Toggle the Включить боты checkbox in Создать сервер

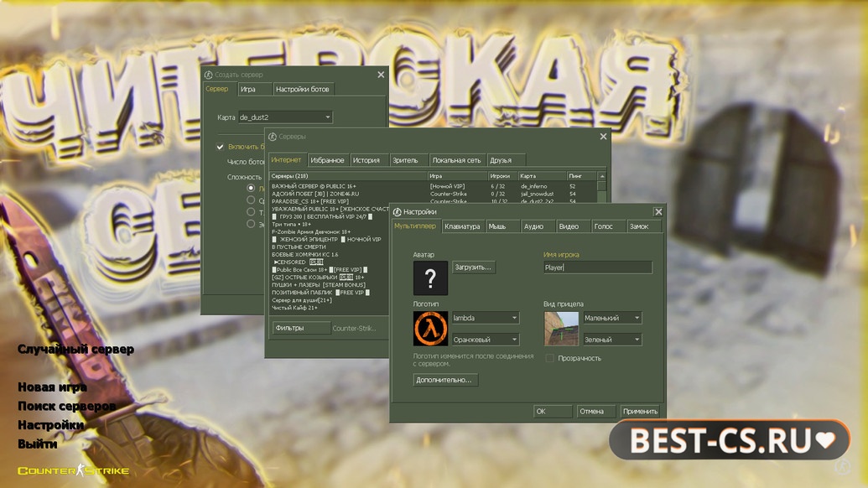[x=220, y=147]
